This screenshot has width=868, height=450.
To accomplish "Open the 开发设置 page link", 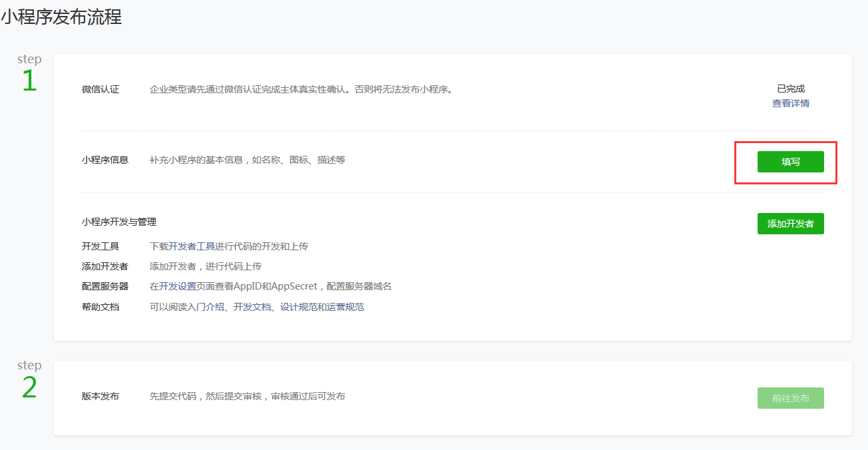I will point(174,286).
